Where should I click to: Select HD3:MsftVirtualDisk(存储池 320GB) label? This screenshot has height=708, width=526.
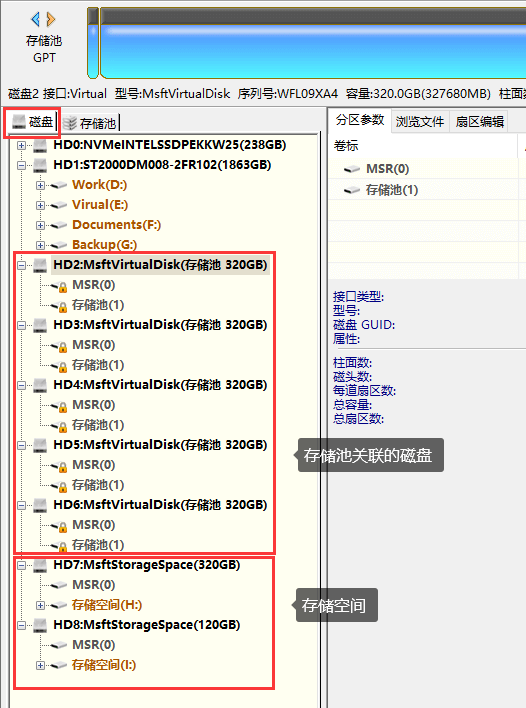click(x=160, y=325)
